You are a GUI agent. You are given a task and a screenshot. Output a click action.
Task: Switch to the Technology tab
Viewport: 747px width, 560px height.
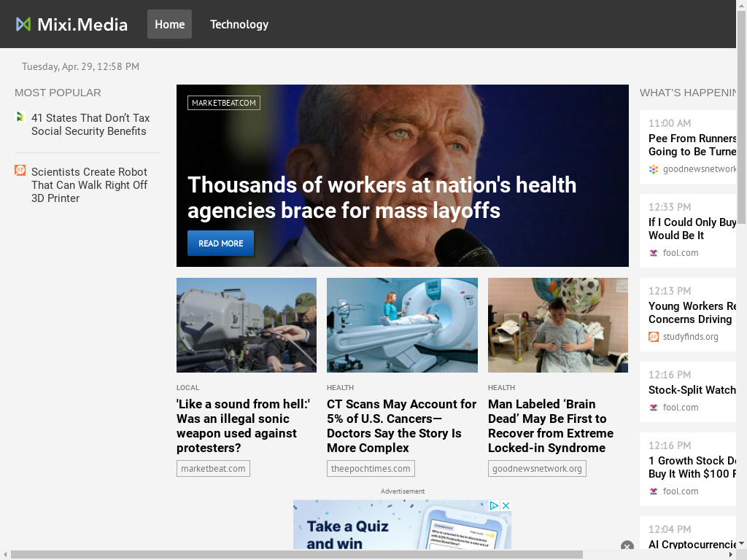pos(239,24)
